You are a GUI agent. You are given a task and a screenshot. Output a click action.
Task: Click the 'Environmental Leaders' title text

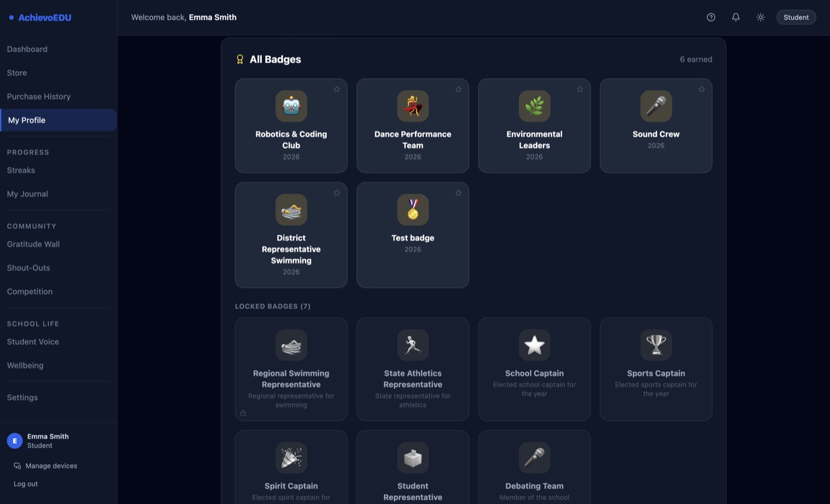[x=534, y=140]
